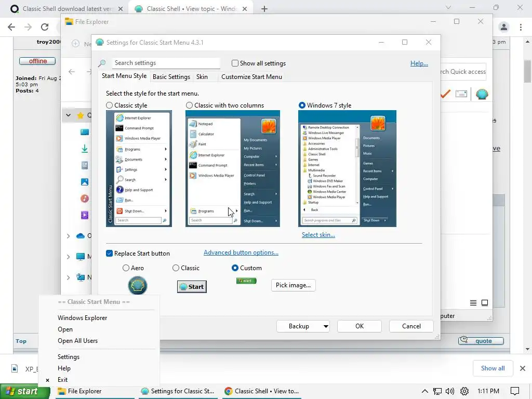Expand the OneDrive tree node in File Explorer

pos(68,236)
